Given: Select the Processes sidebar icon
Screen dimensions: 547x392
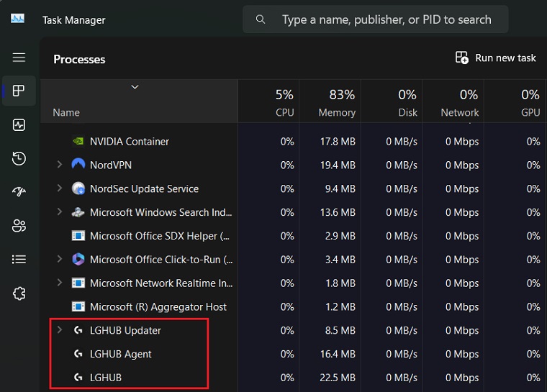Looking at the screenshot, I should point(19,91).
